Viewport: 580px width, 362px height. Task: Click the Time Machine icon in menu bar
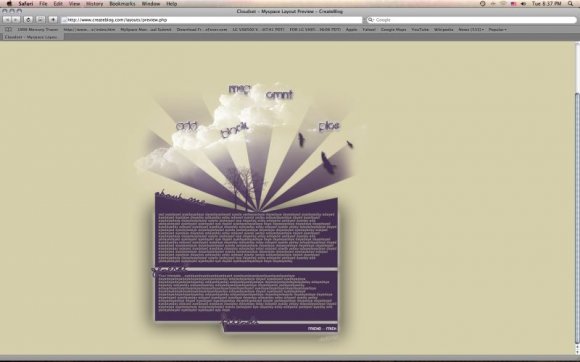click(483, 4)
